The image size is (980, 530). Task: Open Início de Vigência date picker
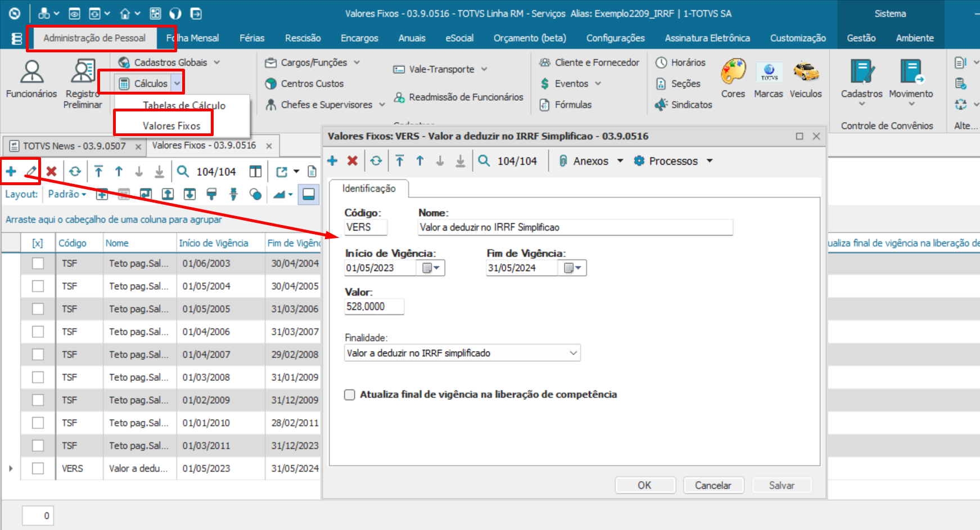431,268
